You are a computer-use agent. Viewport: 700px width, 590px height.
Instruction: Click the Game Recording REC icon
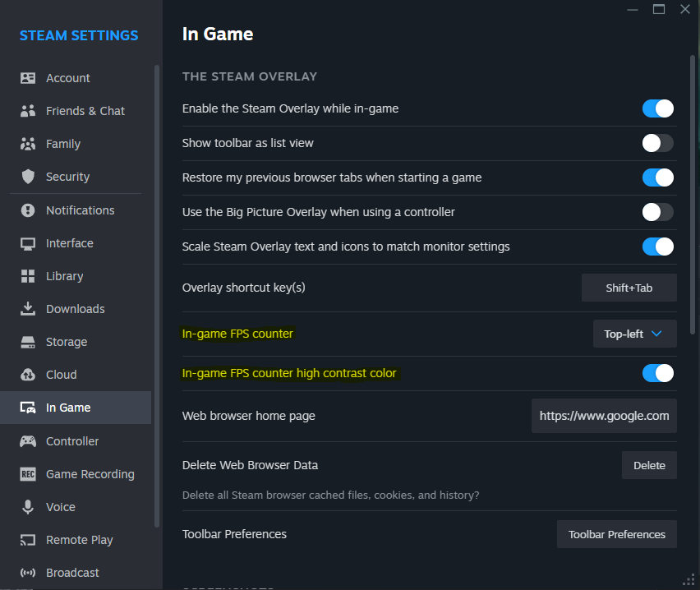tap(28, 474)
